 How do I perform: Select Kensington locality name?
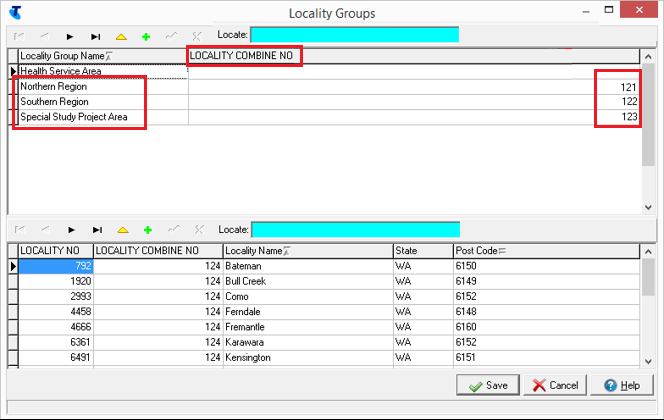pyautogui.click(x=308, y=357)
